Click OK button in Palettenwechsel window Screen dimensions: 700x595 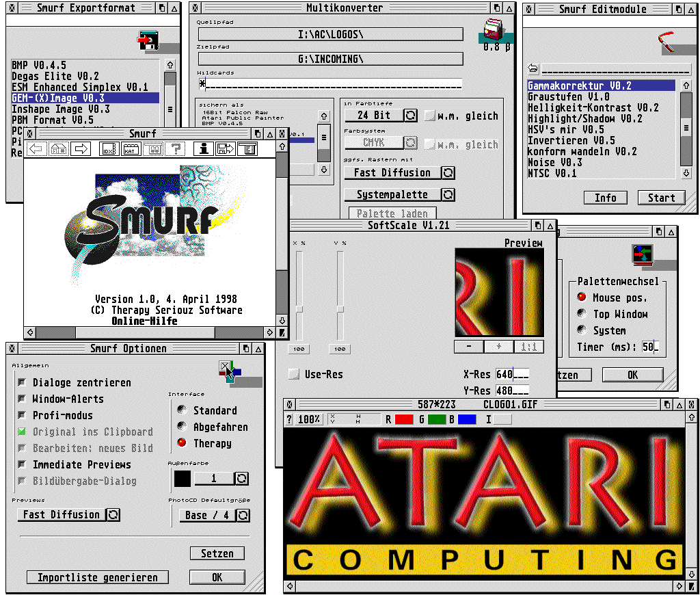tap(632, 375)
